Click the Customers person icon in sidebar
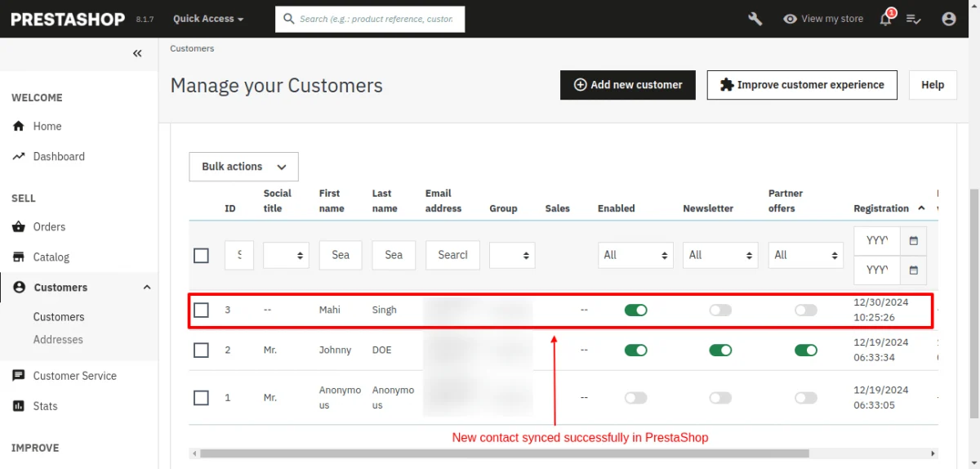 pyautogui.click(x=19, y=287)
